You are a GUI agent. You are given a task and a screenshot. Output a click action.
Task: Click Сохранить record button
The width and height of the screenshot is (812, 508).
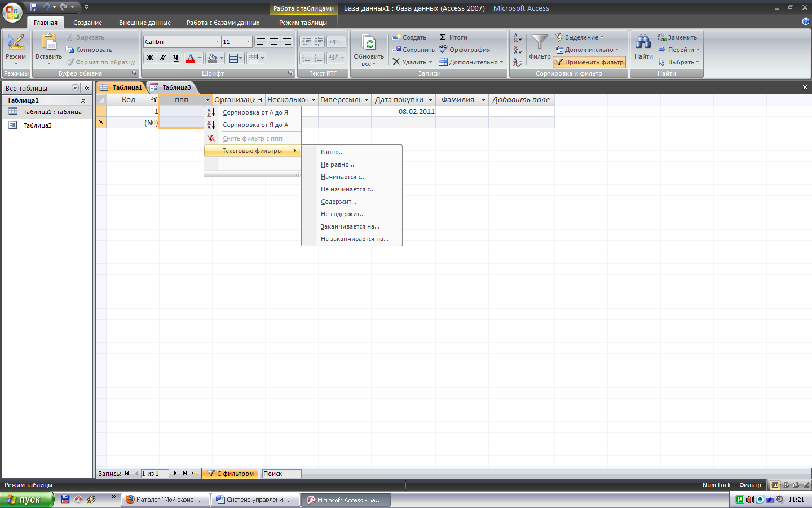[x=413, y=50]
